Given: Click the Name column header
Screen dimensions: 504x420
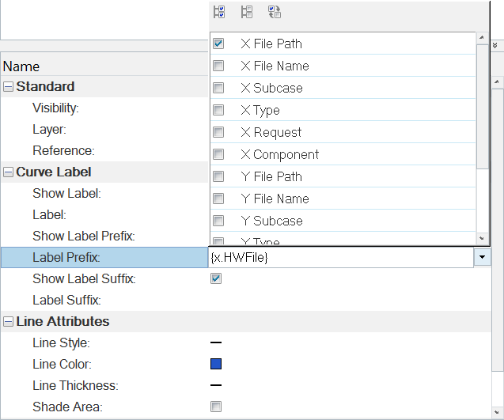Looking at the screenshot, I should coord(21,66).
